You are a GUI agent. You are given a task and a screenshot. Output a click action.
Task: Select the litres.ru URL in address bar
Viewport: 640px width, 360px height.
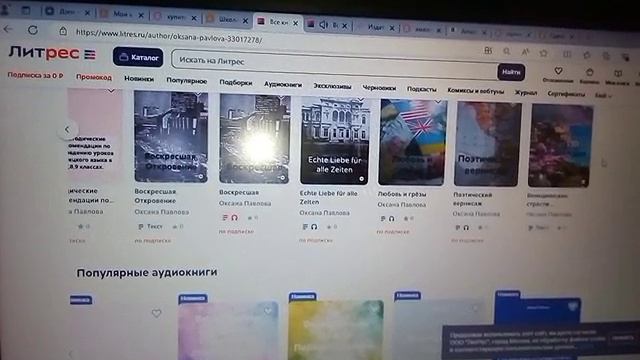169,36
